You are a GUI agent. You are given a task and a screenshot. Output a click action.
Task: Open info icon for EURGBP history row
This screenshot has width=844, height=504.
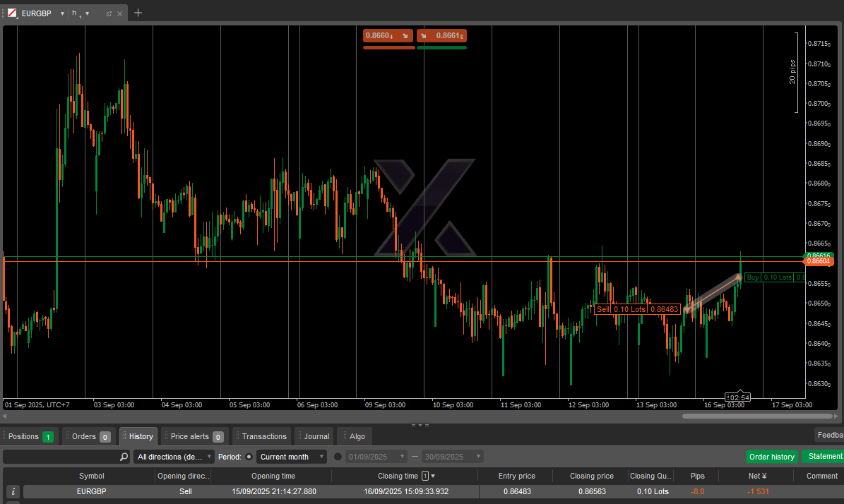pos(13,491)
